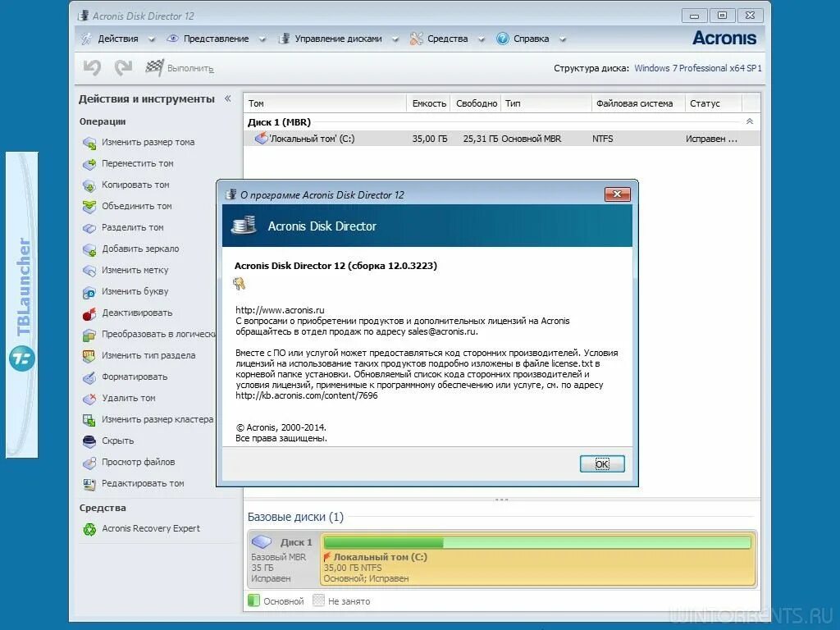The width and height of the screenshot is (840, 630).
Task: Click the Change label icon
Action: [89, 271]
